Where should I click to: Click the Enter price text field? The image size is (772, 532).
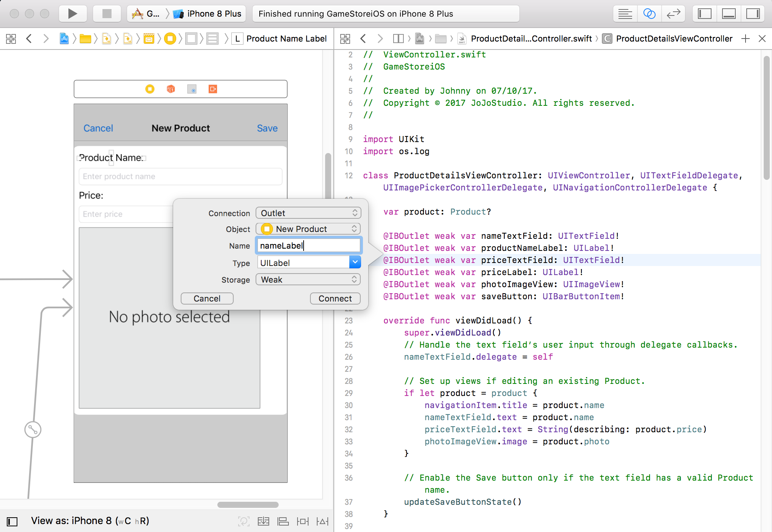point(126,214)
